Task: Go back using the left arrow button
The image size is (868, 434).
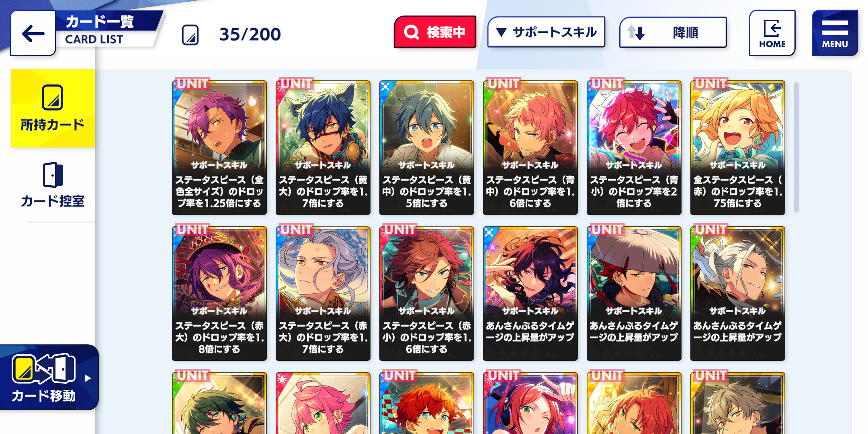Action: [x=33, y=33]
